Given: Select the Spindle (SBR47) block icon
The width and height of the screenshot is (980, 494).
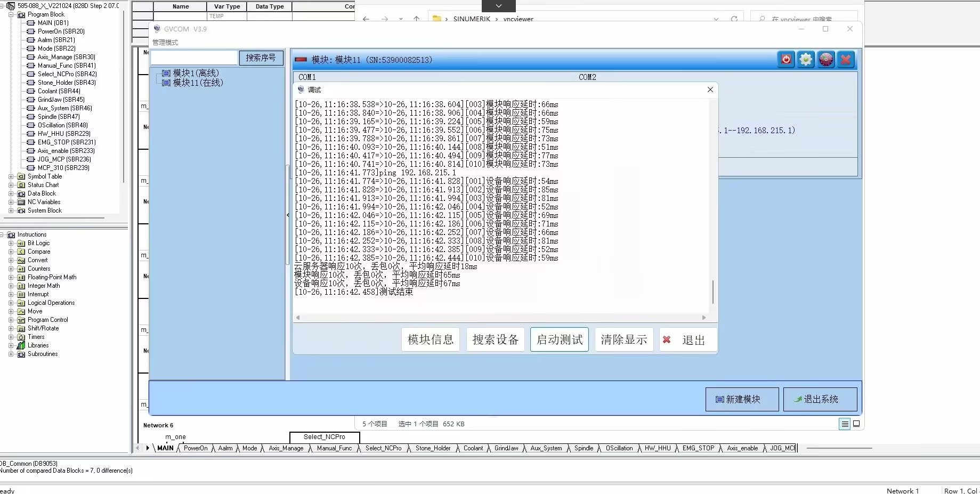Looking at the screenshot, I should 31,117.
